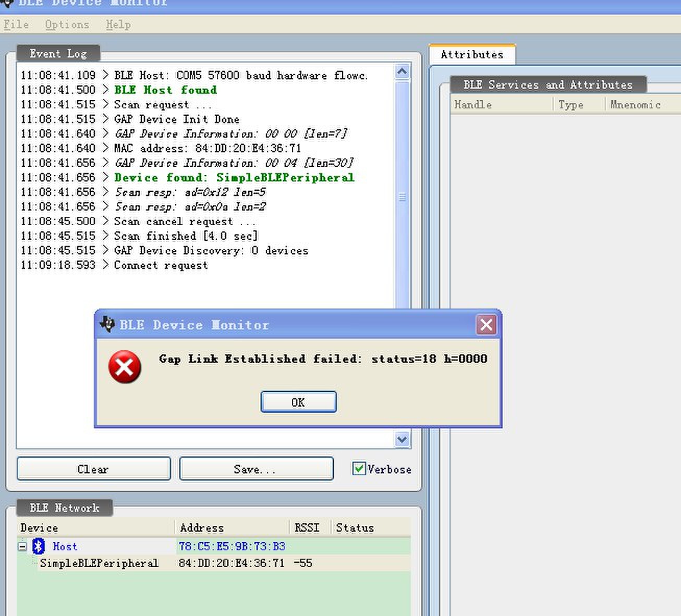
Task: Open the Options menu
Action: (67, 24)
